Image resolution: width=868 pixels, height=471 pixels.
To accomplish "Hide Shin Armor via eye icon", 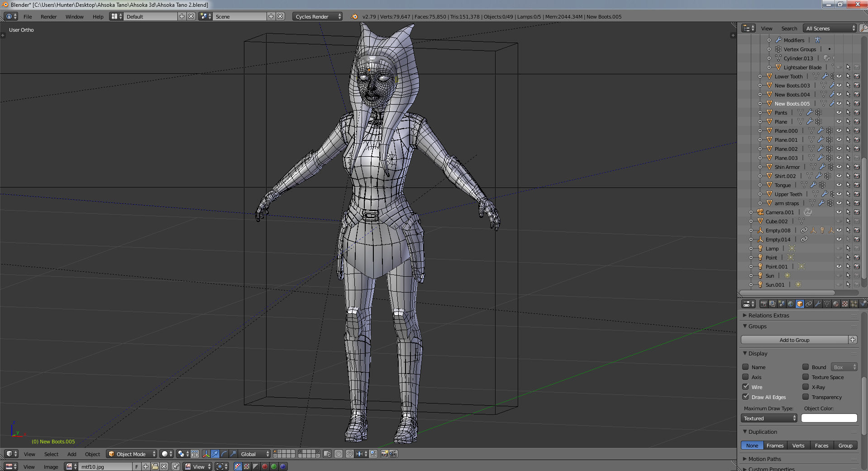I will pyautogui.click(x=839, y=167).
